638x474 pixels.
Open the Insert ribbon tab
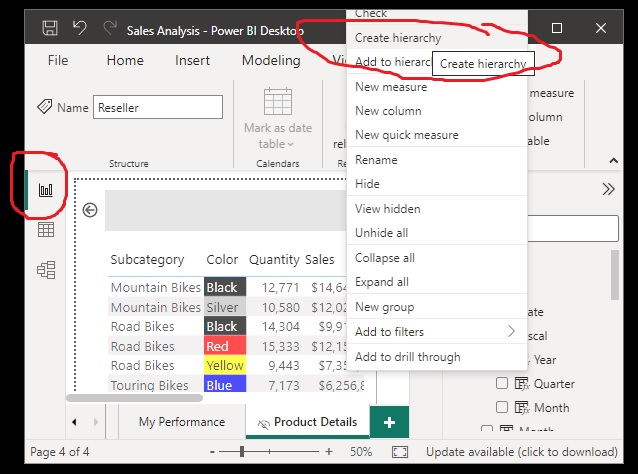pos(192,60)
